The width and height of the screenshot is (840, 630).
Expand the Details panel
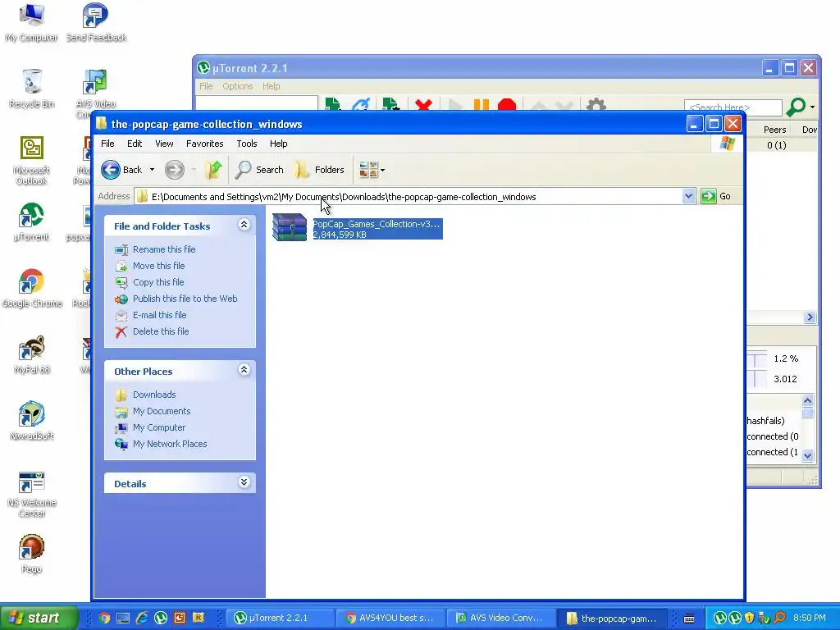click(244, 482)
